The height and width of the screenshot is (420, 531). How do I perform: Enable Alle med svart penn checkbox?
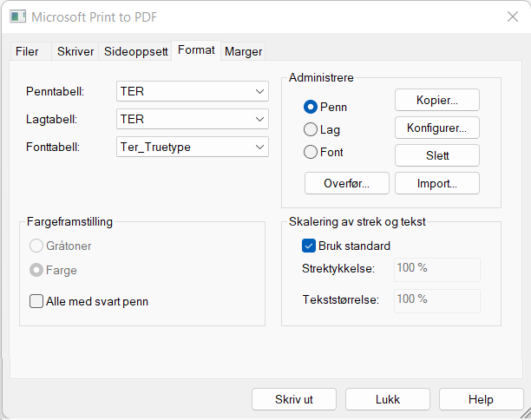(x=36, y=301)
